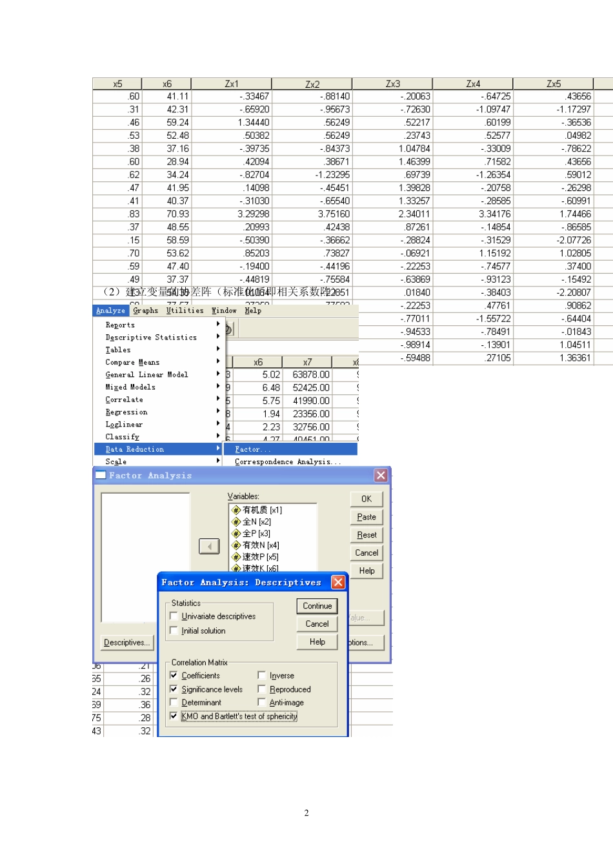Select the Zx4 column header
This screenshot has height=868, width=613.
tap(473, 84)
